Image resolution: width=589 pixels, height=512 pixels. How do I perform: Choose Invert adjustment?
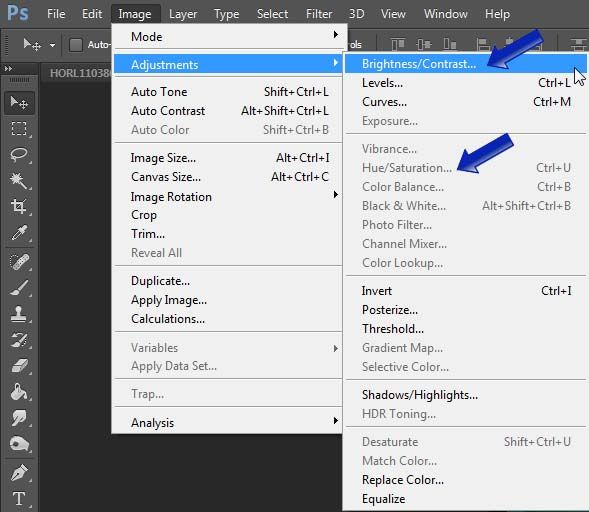[466, 290]
